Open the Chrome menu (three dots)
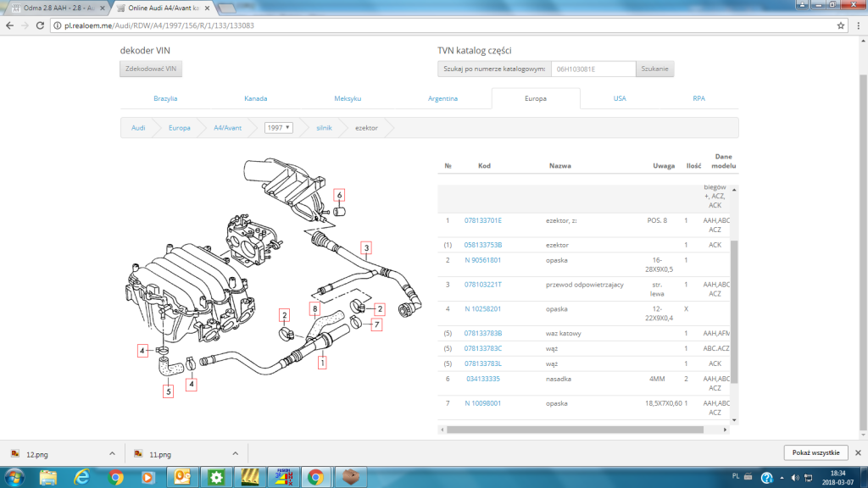This screenshot has height=488, width=868. coord(859,25)
